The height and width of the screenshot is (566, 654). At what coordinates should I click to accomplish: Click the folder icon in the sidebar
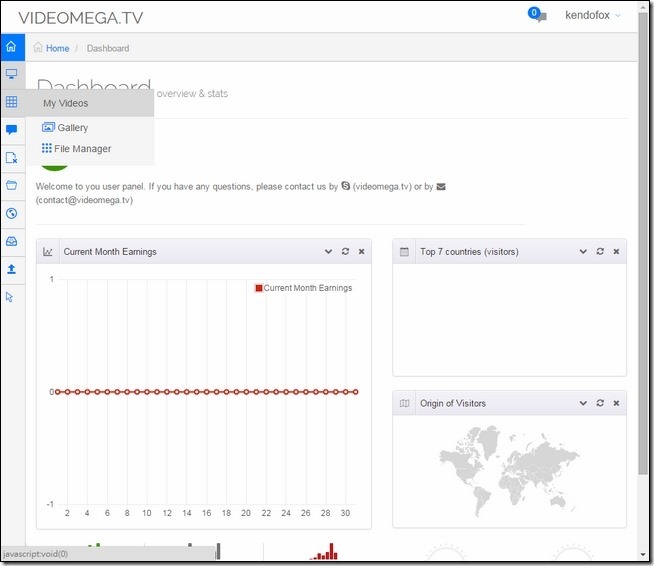12,185
